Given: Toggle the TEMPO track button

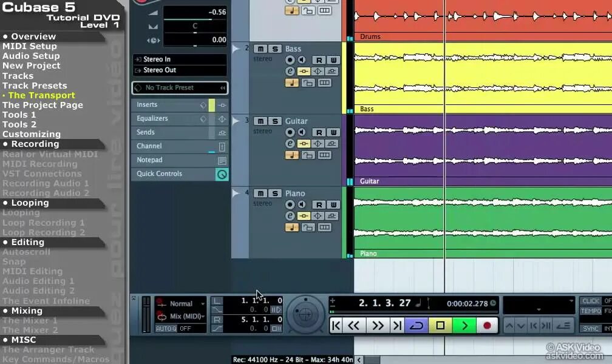Looking at the screenshot, I should 591,311.
